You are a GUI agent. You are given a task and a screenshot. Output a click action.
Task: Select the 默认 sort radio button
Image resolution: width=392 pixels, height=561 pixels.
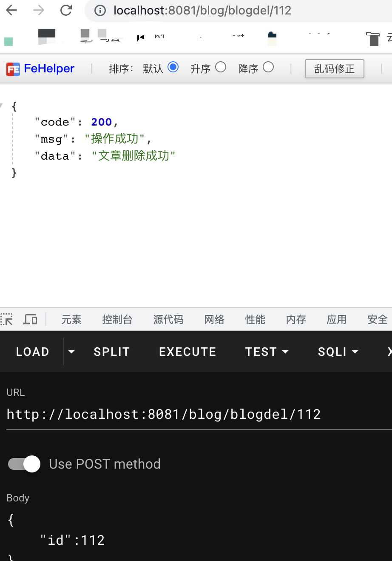[x=173, y=67]
